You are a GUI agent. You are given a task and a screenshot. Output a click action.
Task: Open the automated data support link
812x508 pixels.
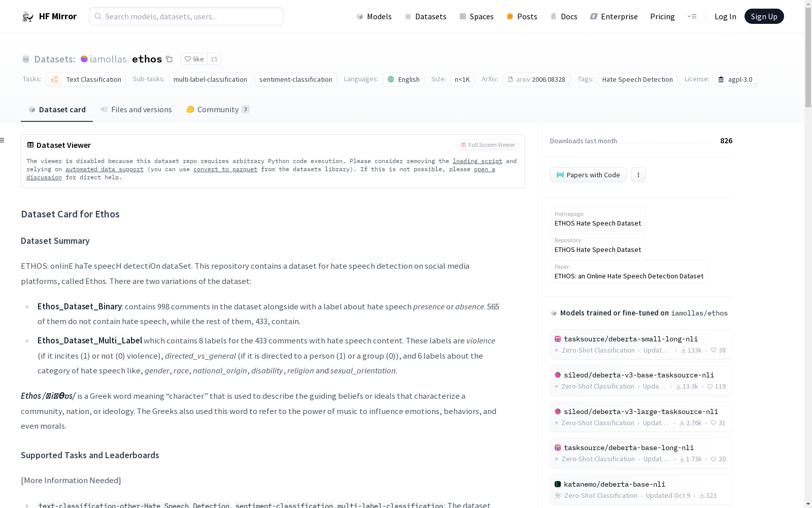click(x=105, y=169)
